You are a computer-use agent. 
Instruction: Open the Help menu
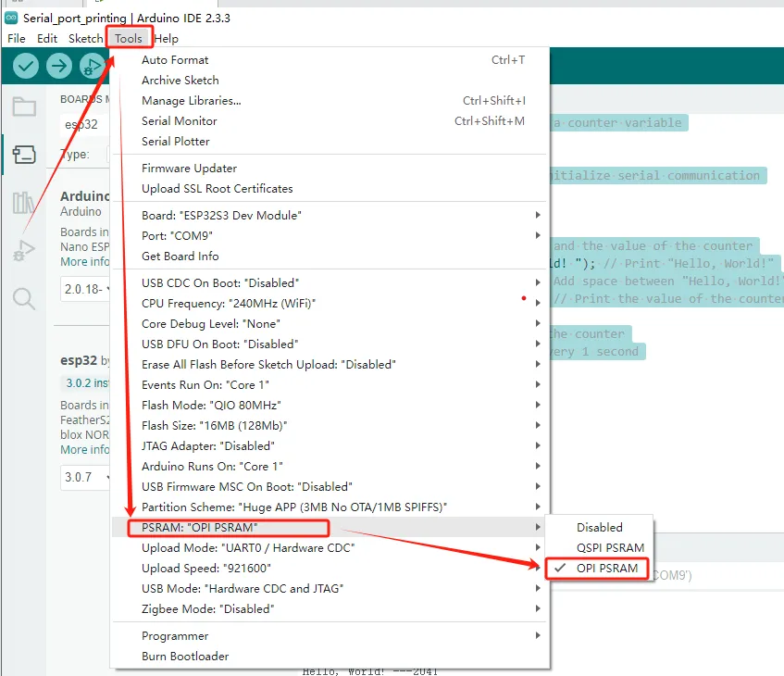(x=166, y=39)
